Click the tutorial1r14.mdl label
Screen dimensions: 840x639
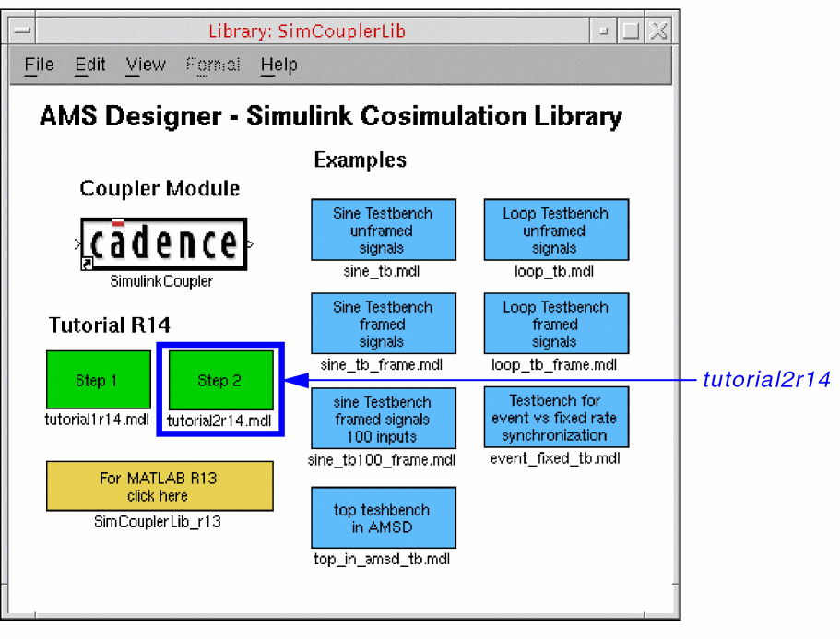point(97,420)
